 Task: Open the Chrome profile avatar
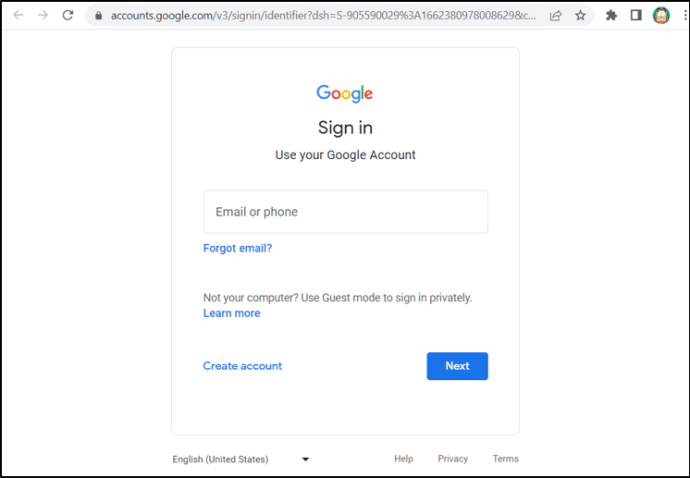[x=661, y=16]
